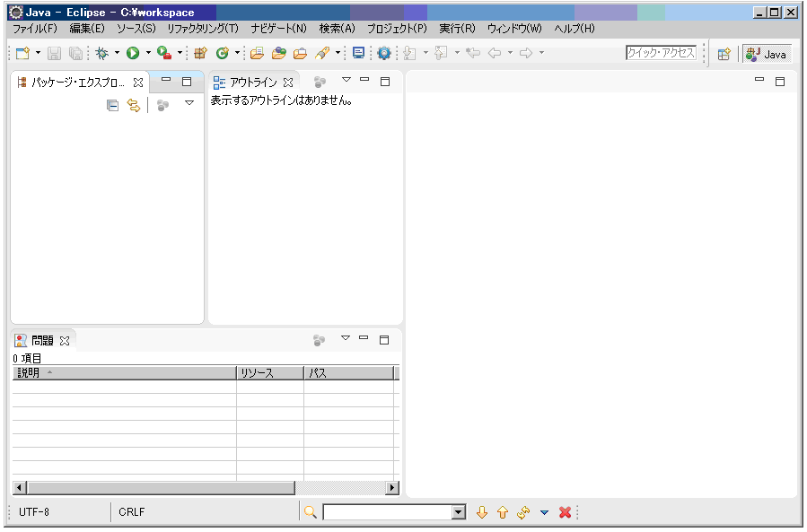Click the Open Type toolbar icon
This screenshot has width=807, height=532.
(257, 54)
